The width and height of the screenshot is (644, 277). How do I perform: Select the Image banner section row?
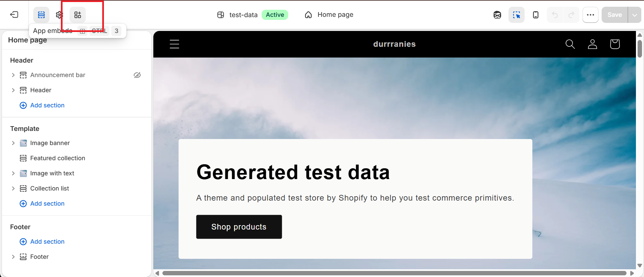(x=77, y=143)
